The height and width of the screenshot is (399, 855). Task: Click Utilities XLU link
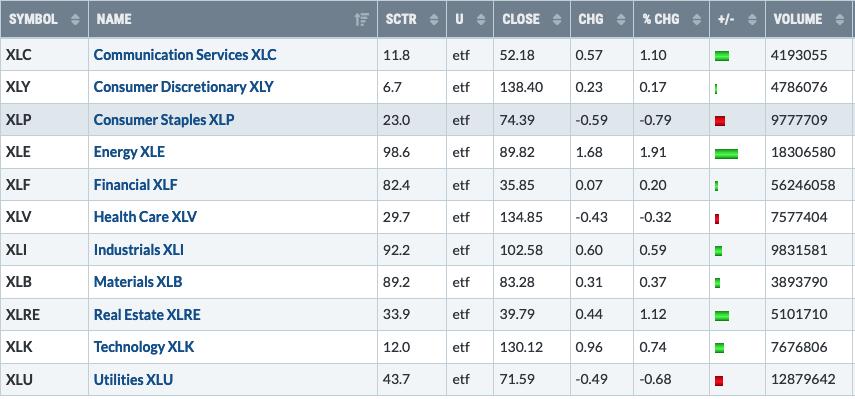click(134, 379)
